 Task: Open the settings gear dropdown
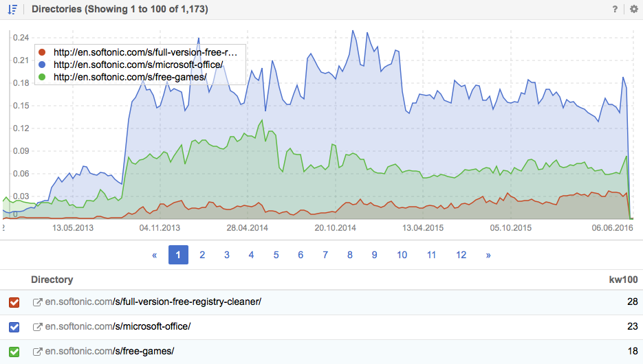pos(633,9)
